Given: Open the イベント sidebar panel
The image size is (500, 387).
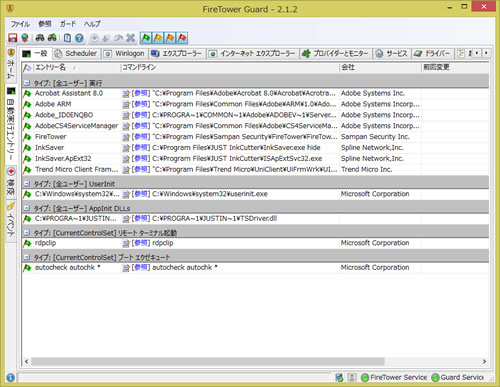Looking at the screenshot, I should [11, 221].
